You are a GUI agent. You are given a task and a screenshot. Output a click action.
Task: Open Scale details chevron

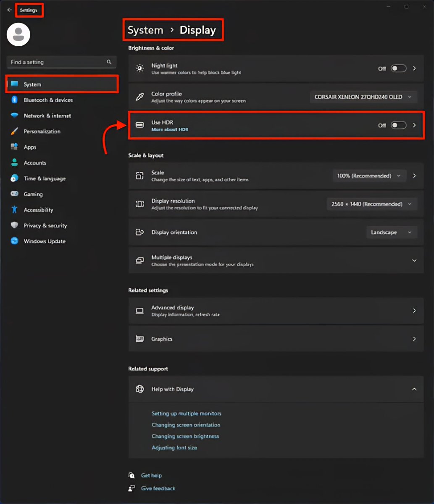pyautogui.click(x=414, y=176)
